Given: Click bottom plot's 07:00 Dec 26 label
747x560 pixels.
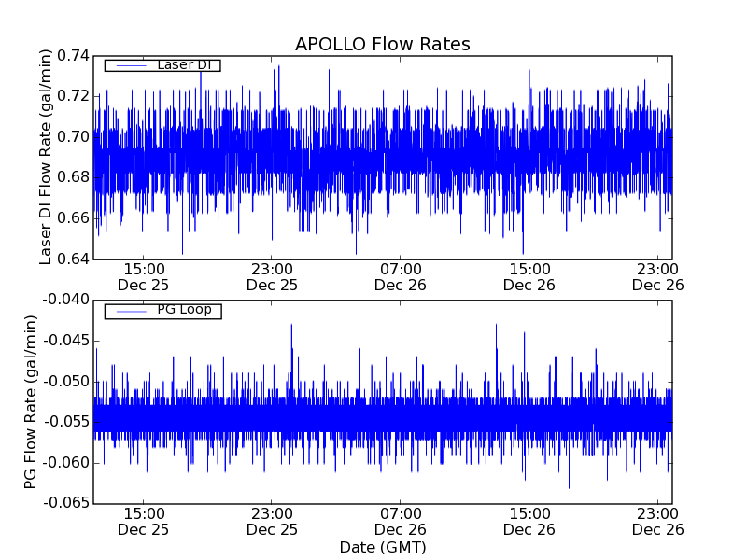Looking at the screenshot, I should click(x=401, y=522).
